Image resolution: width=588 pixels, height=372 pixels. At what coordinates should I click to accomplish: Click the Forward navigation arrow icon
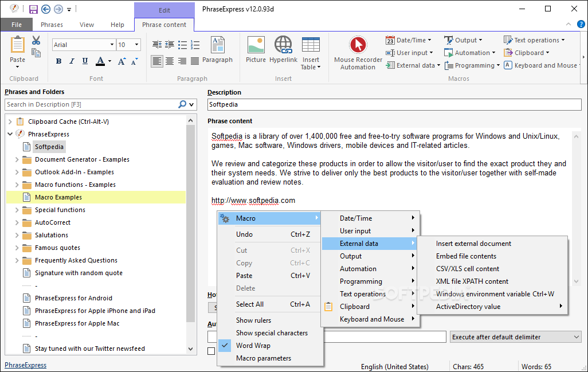(x=58, y=9)
